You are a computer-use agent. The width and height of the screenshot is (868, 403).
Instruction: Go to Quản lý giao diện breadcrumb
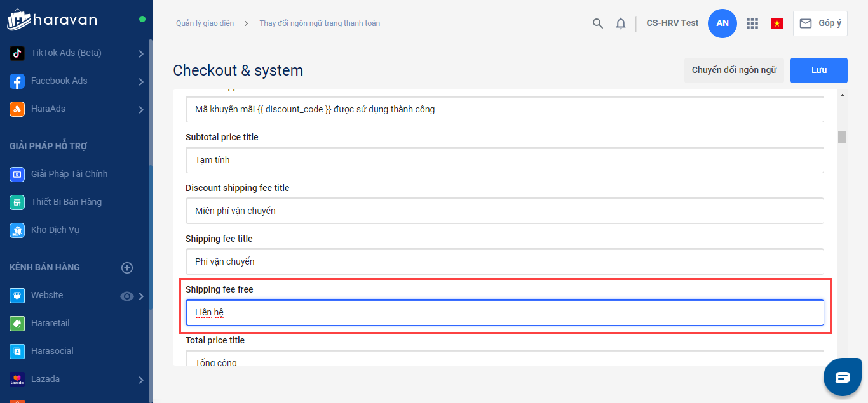coord(205,23)
